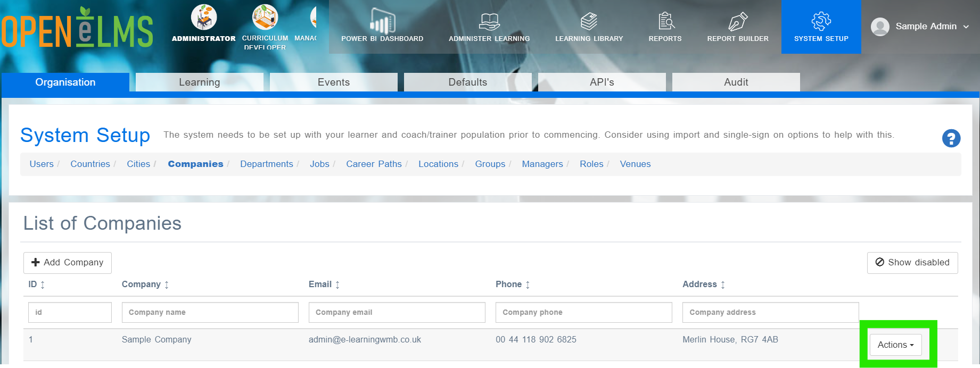Open the Departments link
Screen dimensions: 980x368
[267, 164]
